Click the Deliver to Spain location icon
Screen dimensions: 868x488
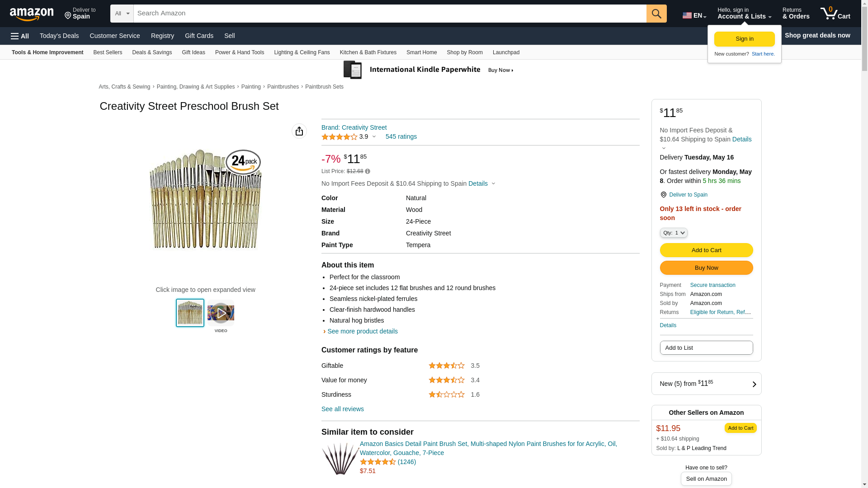click(x=664, y=195)
